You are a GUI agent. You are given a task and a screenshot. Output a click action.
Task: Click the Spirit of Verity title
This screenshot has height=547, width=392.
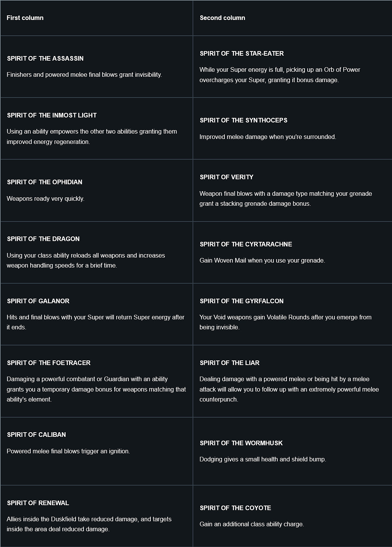227,177
